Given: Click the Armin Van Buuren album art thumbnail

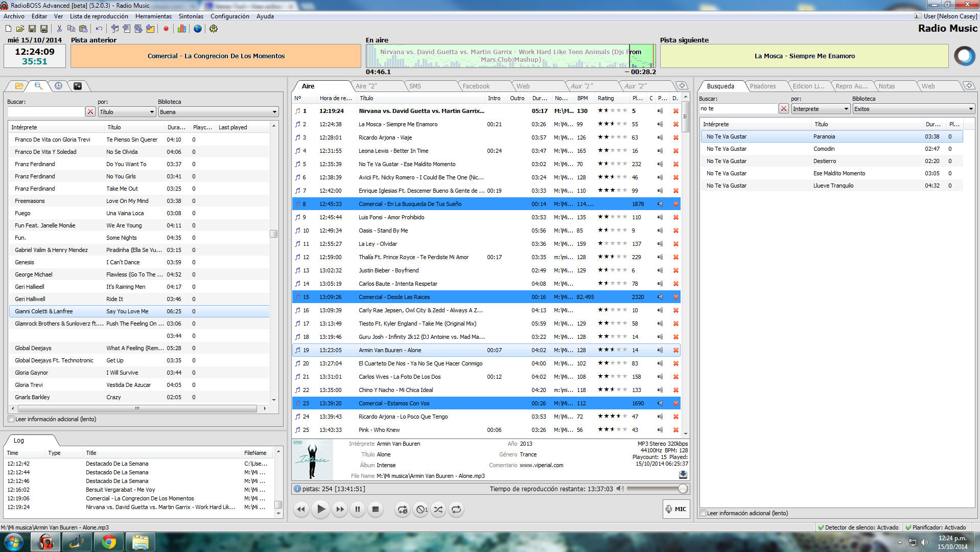Looking at the screenshot, I should (312, 459).
